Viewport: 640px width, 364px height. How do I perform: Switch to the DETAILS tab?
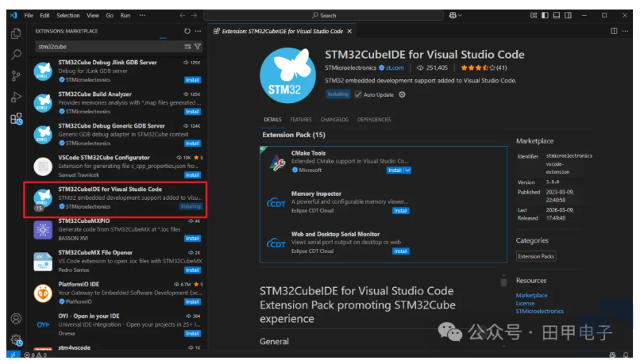pos(272,120)
